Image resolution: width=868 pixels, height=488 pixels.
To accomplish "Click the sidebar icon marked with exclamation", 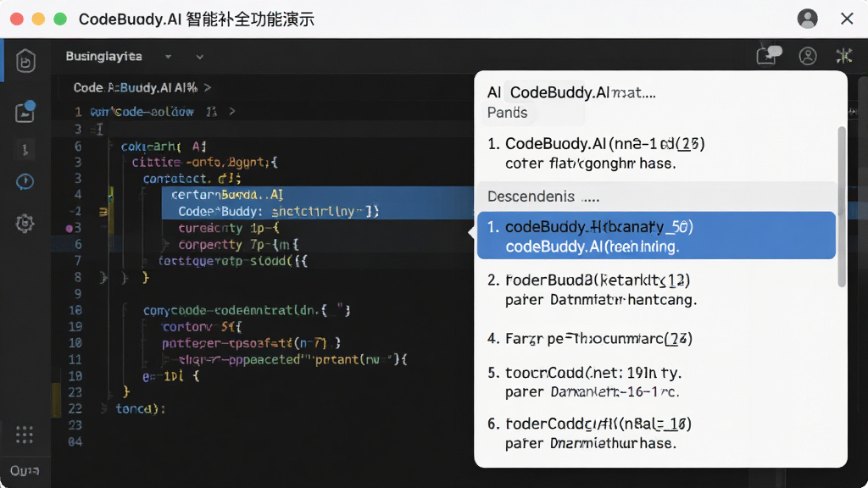I will pyautogui.click(x=25, y=149).
